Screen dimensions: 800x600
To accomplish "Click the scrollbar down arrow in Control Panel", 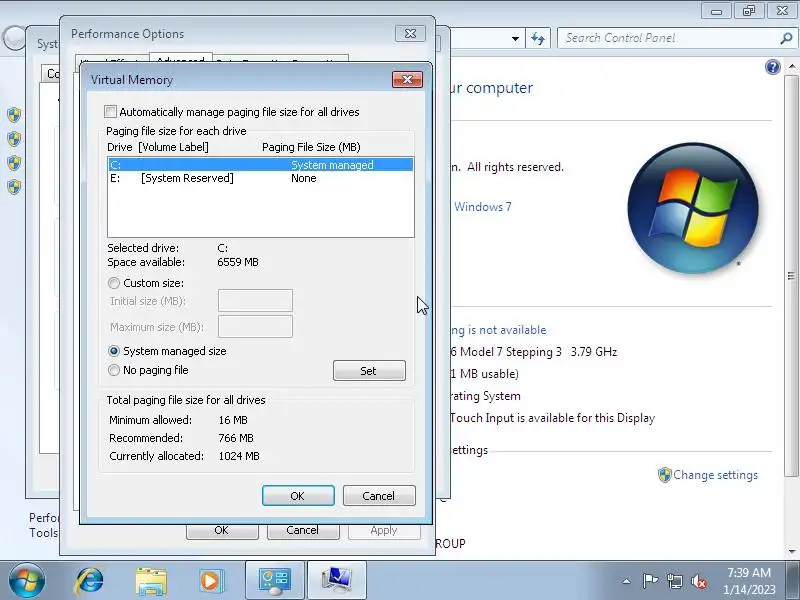I will 792,552.
